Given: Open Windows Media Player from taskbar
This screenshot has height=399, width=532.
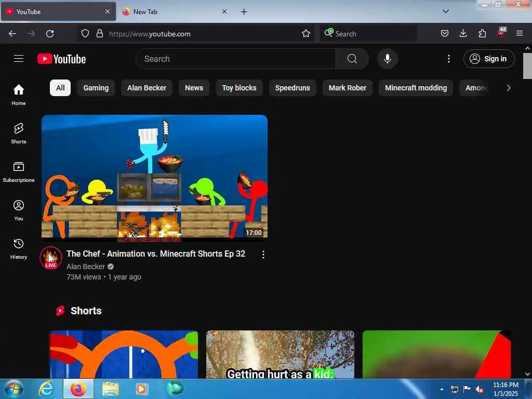Looking at the screenshot, I should pos(141,389).
